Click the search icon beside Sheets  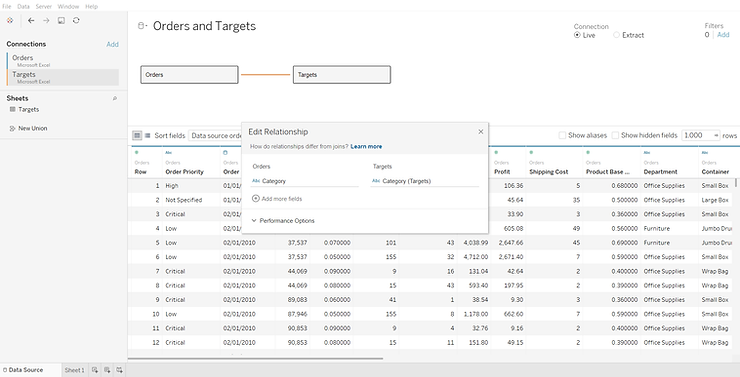115,98
